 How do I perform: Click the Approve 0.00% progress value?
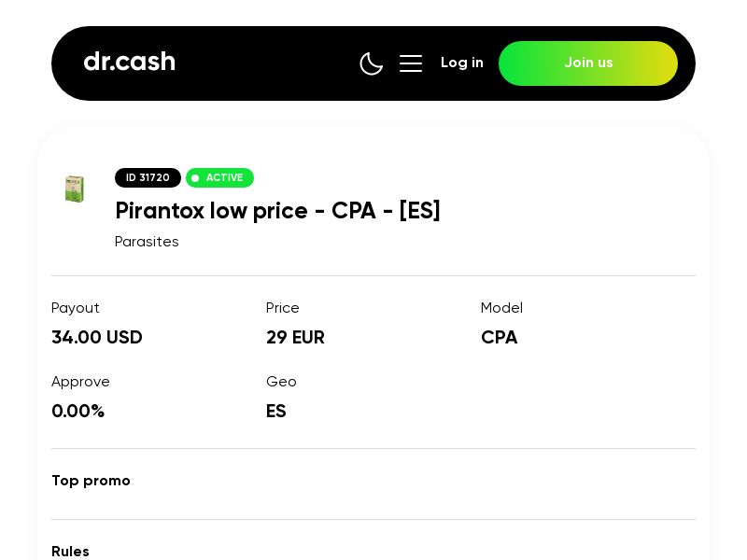click(x=78, y=411)
